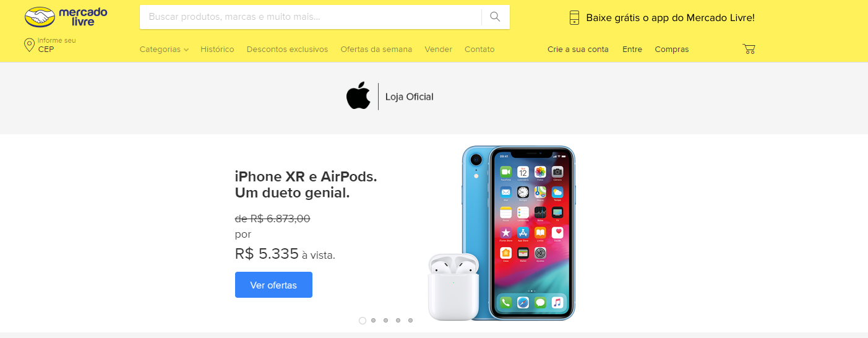The height and width of the screenshot is (338, 868).
Task: Select the middle carousel dot indicator
Action: pyautogui.click(x=385, y=320)
